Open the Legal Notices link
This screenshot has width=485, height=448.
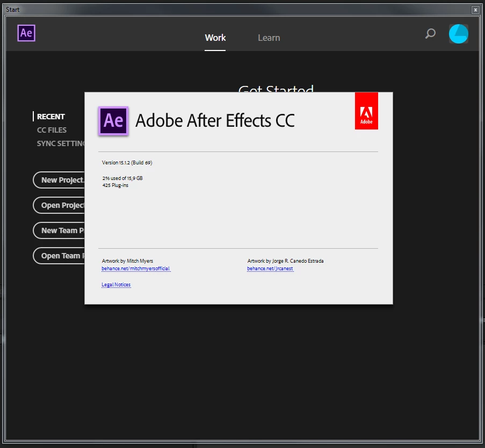tap(116, 285)
